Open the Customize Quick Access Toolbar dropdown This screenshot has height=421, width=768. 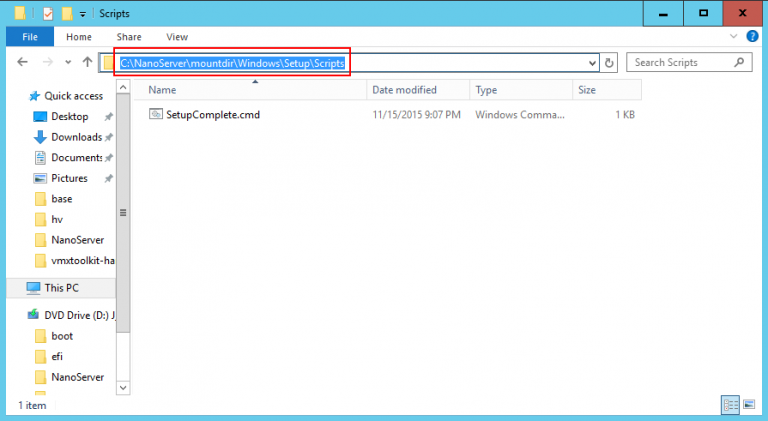[x=83, y=14]
